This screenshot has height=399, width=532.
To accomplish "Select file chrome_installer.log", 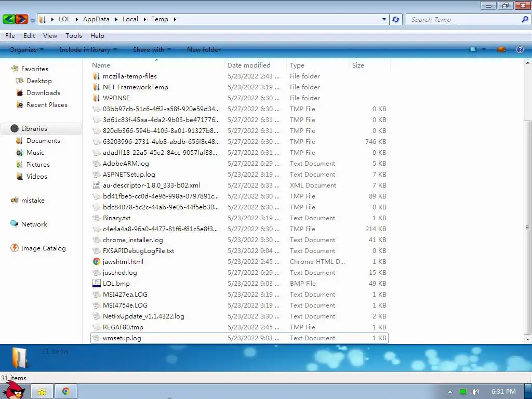I will tap(239, 240).
